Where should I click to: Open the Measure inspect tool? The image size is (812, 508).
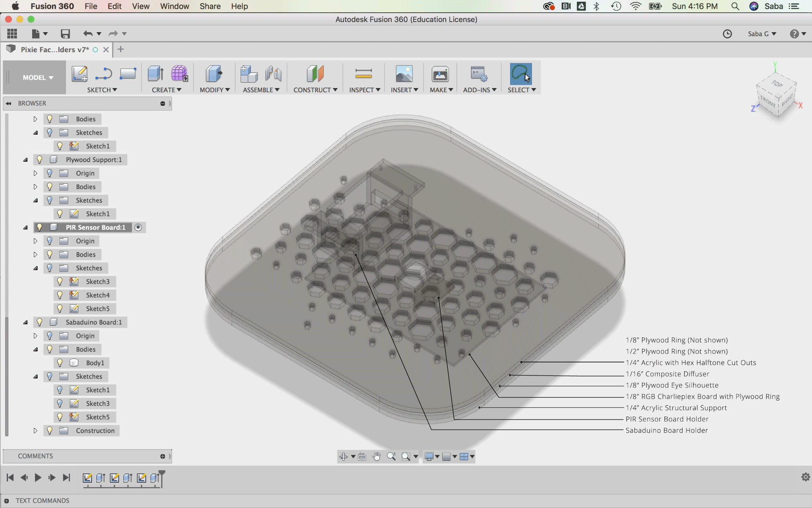363,74
